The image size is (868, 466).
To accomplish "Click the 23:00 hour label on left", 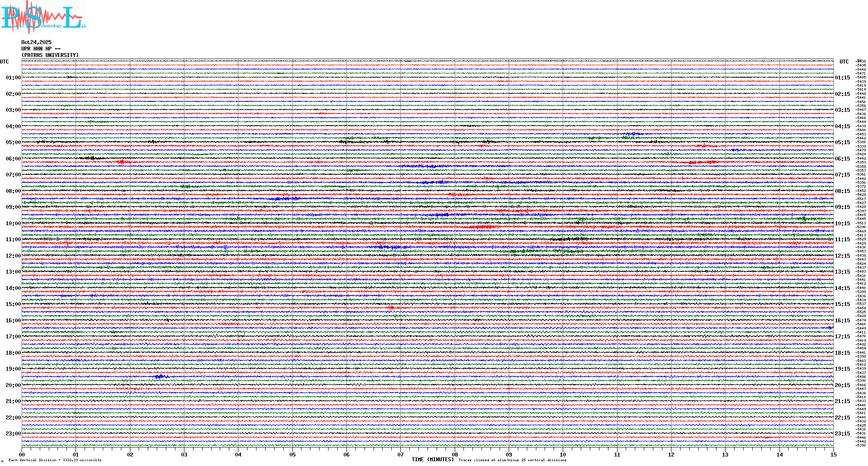I will (13, 434).
